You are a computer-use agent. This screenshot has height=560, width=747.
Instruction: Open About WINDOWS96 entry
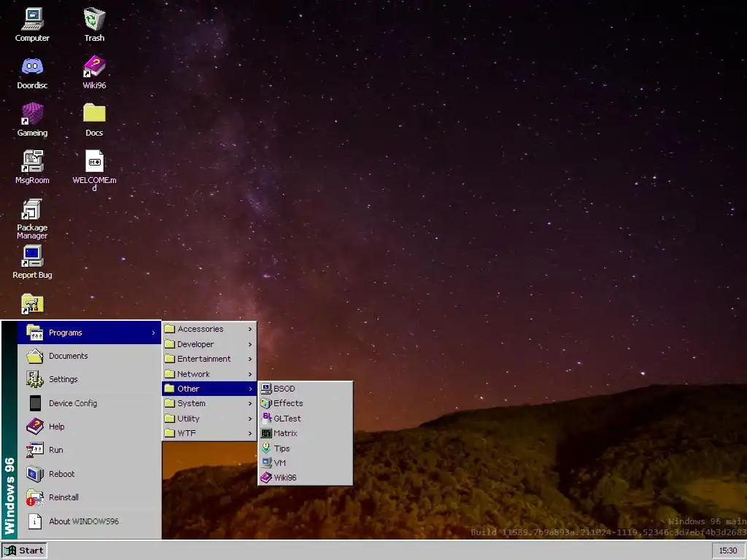pyautogui.click(x=89, y=521)
